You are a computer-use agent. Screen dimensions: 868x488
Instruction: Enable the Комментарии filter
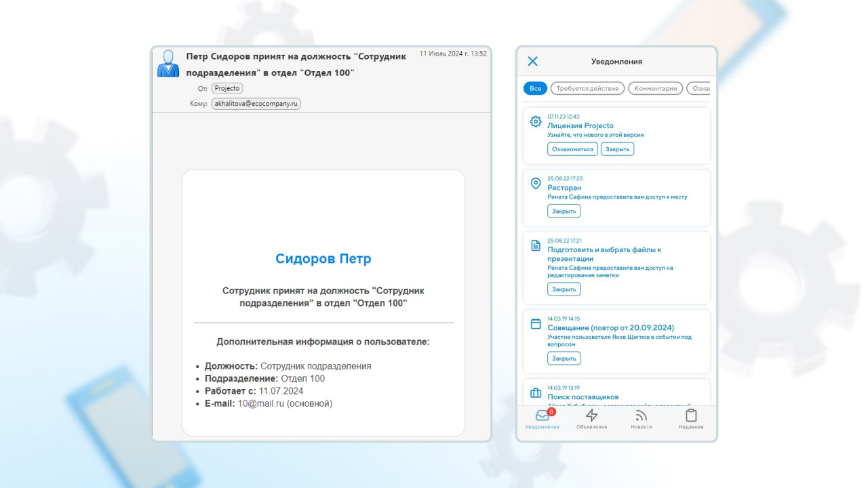655,88
